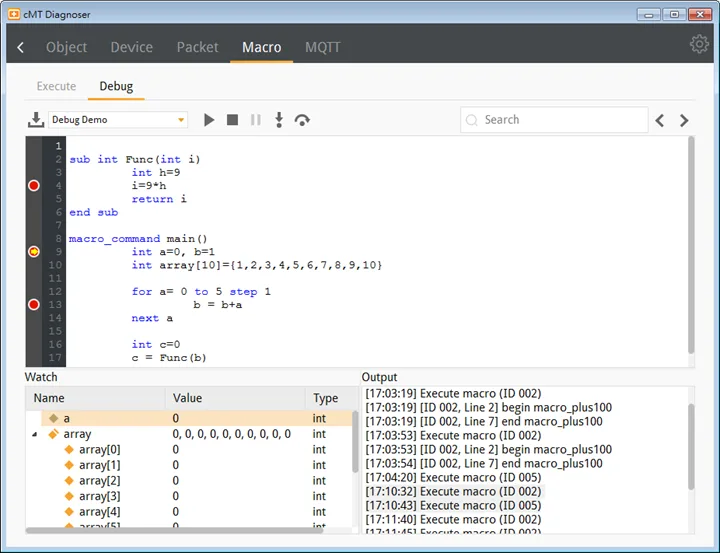The height and width of the screenshot is (553, 720).
Task: Click code line 'sub int Func(int i)'
Action: tap(135, 159)
